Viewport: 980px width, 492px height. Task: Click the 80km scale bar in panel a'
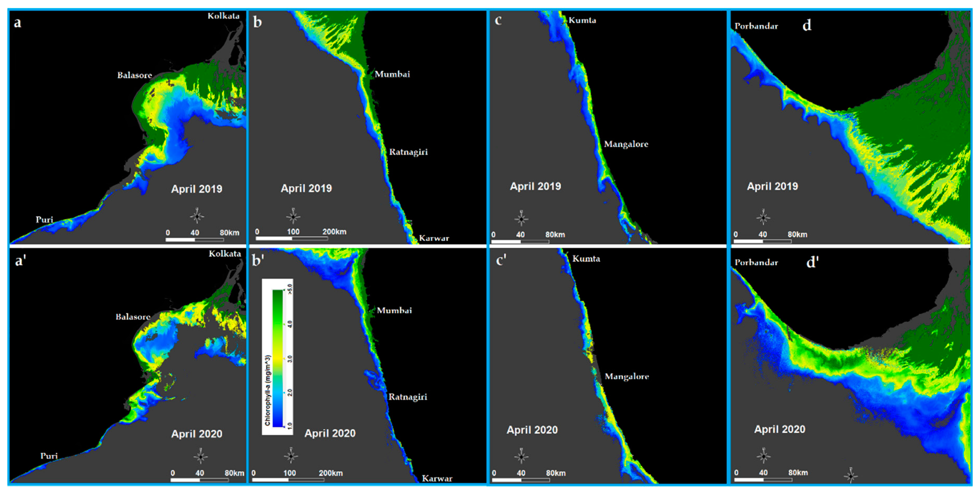(199, 480)
